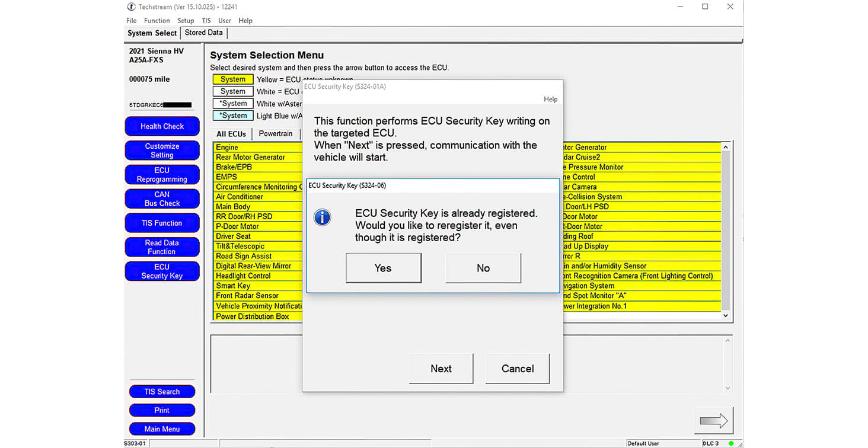Click the green DLC connection status indicator

coord(731,443)
